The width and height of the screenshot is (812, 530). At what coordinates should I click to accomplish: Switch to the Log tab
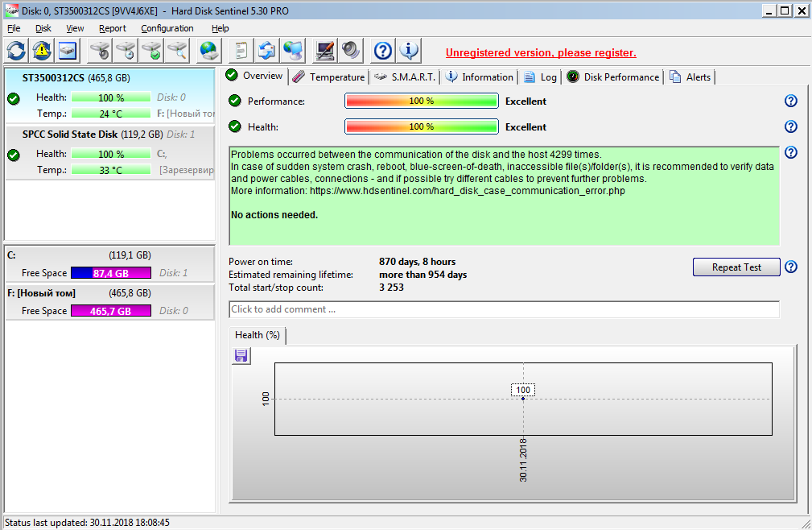[540, 77]
